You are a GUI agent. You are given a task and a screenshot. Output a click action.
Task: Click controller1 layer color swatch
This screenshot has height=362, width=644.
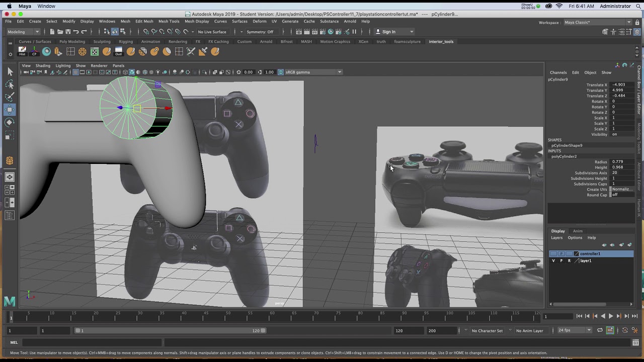(x=577, y=254)
